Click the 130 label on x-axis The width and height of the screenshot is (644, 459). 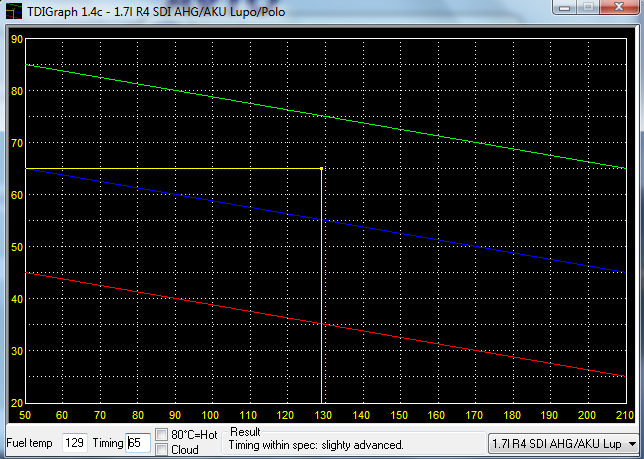(323, 415)
